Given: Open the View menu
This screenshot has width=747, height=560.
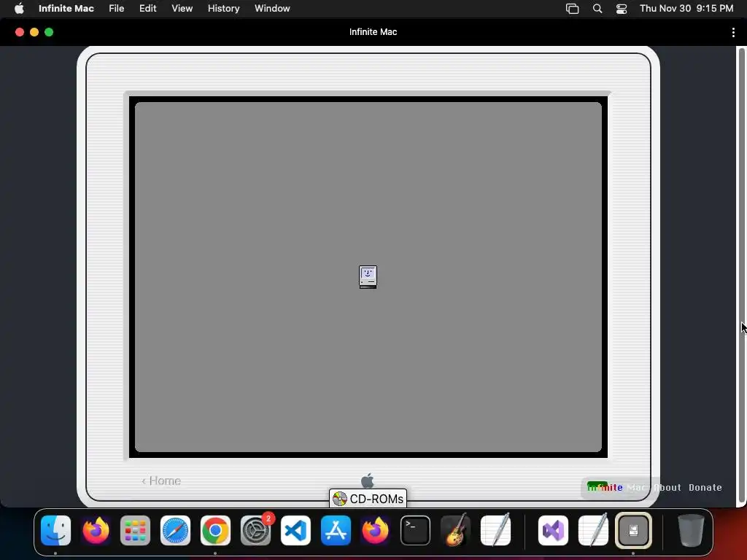Looking at the screenshot, I should [182, 8].
